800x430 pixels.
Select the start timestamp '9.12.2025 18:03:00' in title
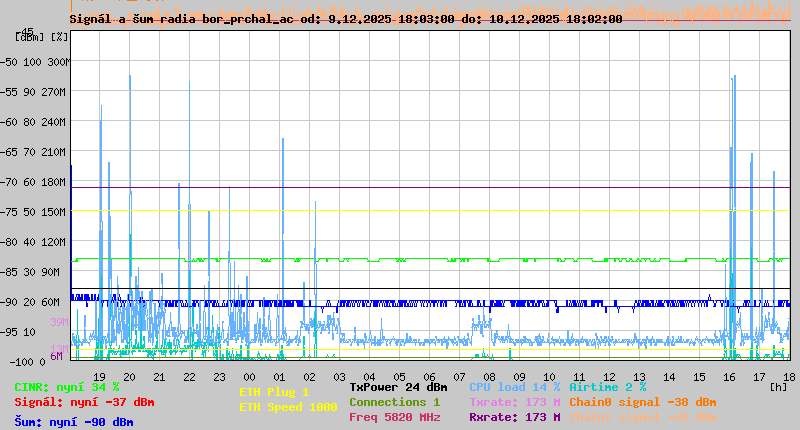coord(391,19)
